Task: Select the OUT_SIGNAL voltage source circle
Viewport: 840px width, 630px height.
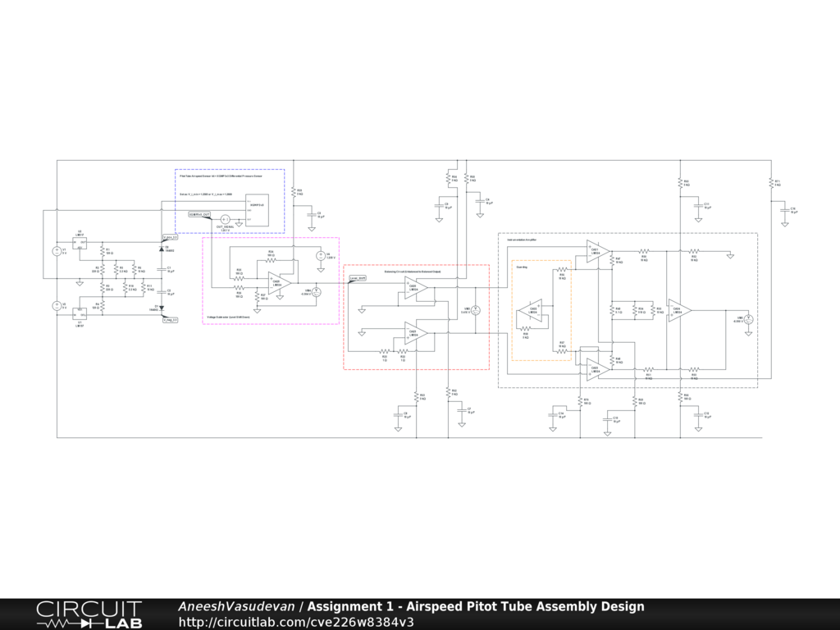Action: 225,219
